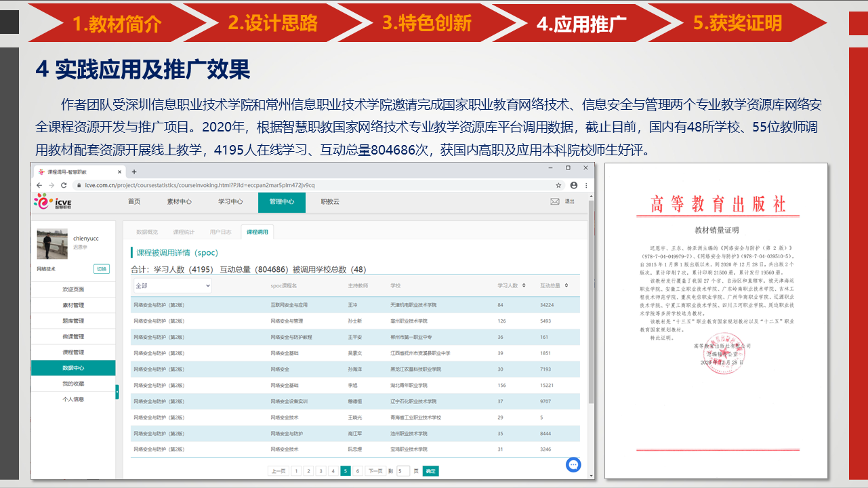Screen dimensions: 868x488
Task: Open the browser three-dot menu
Action: click(586, 185)
